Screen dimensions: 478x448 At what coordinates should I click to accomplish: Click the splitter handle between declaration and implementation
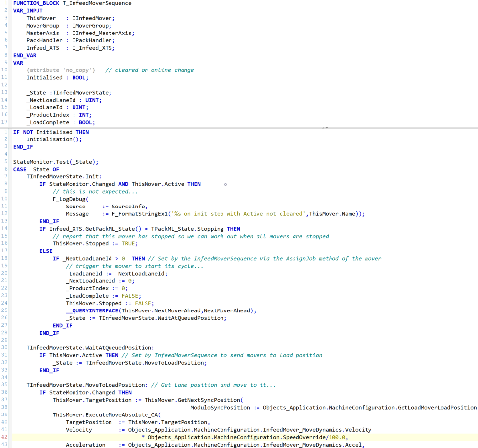coord(325,128)
